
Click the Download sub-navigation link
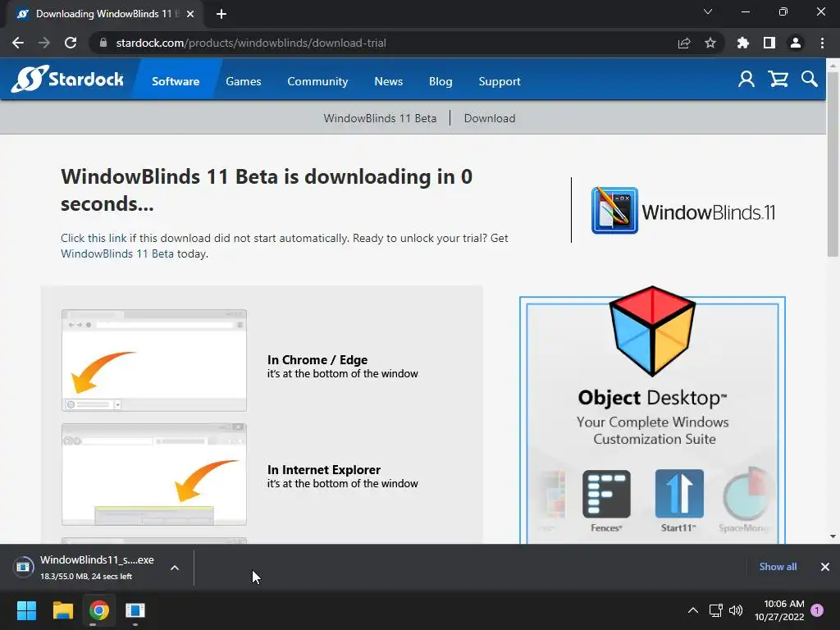490,118
